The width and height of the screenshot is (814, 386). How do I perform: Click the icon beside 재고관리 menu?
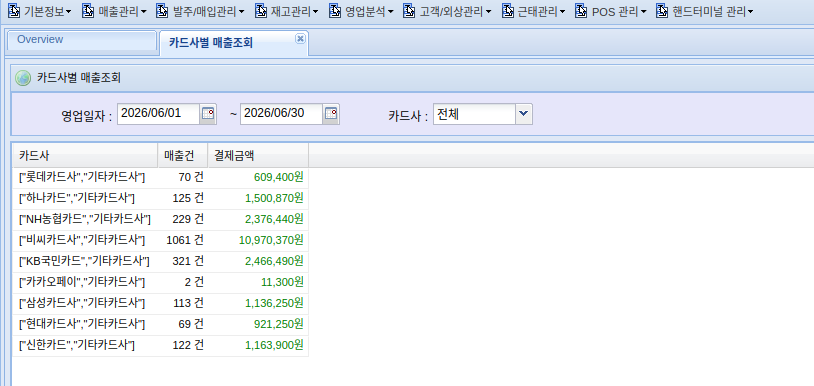tap(261, 11)
